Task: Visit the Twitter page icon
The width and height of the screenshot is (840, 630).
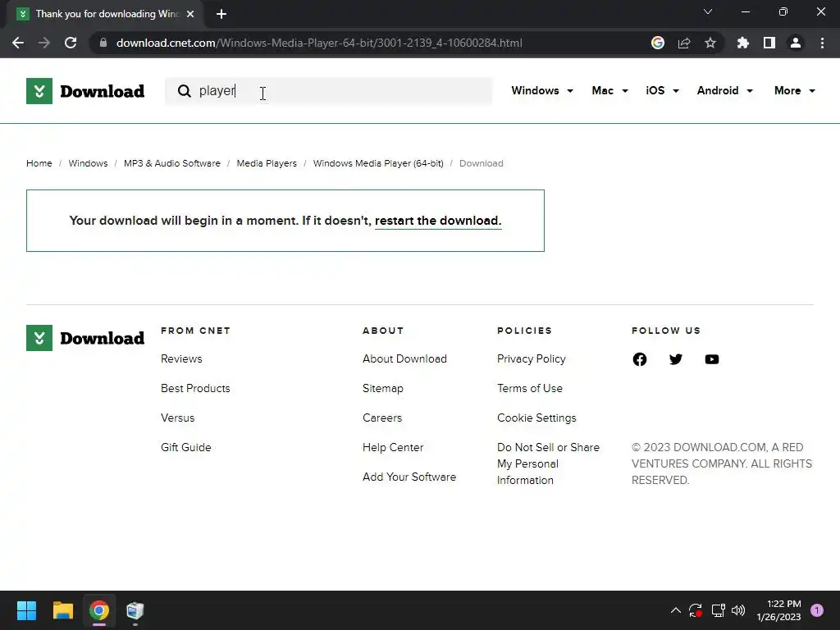Action: click(676, 359)
